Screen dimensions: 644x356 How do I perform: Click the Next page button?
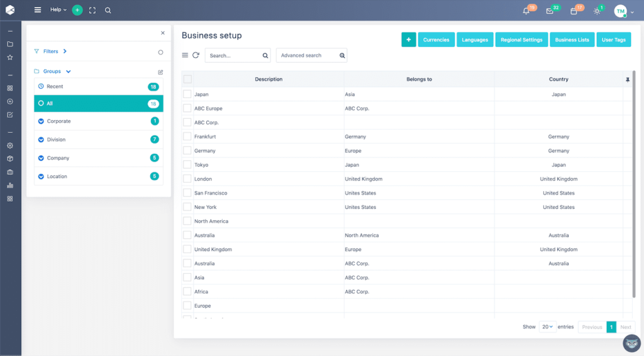click(626, 327)
